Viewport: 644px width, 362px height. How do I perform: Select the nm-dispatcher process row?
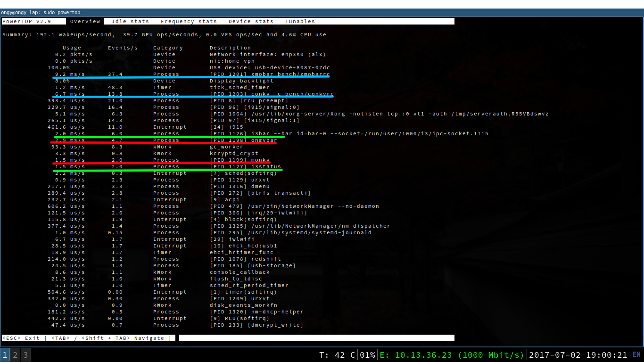coord(219,226)
